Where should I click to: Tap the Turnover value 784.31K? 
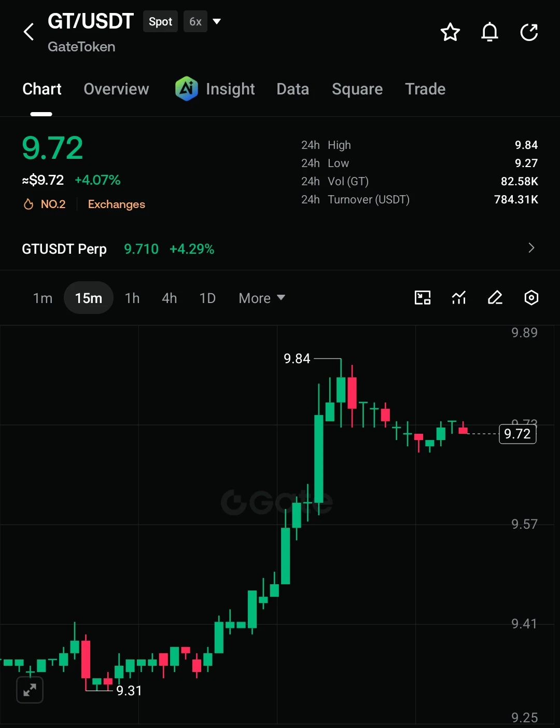(x=516, y=200)
